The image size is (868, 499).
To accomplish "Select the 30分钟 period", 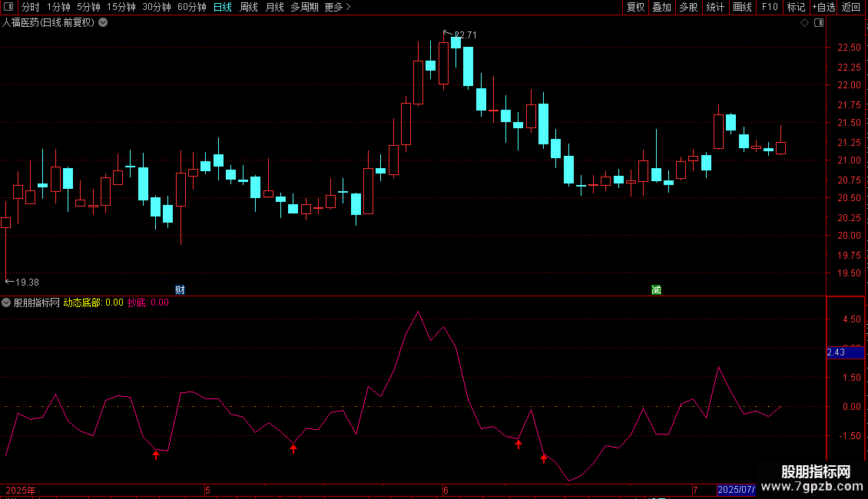I will (x=157, y=7).
